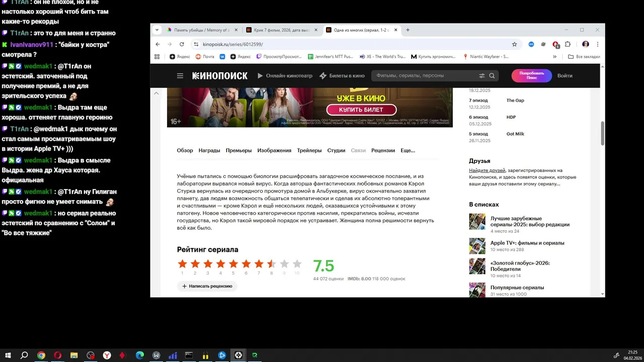
Task: View site information icon in address bar
Action: point(197,44)
